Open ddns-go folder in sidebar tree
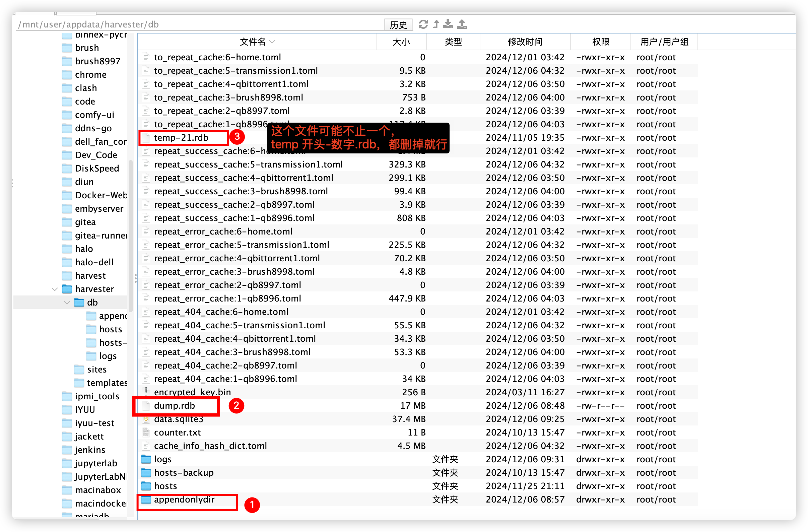 click(93, 128)
